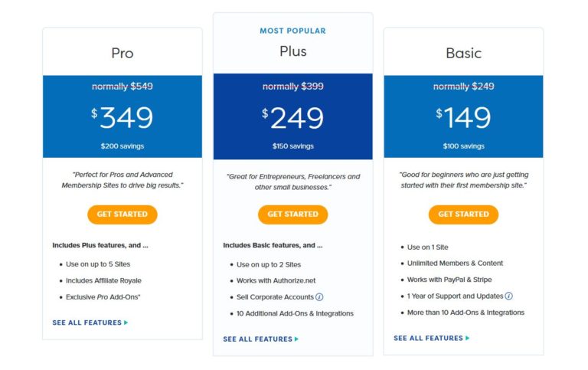Screen dimensions: 588x370
Task: Click Includes Affiliate Royale feature text
Action: [103, 280]
